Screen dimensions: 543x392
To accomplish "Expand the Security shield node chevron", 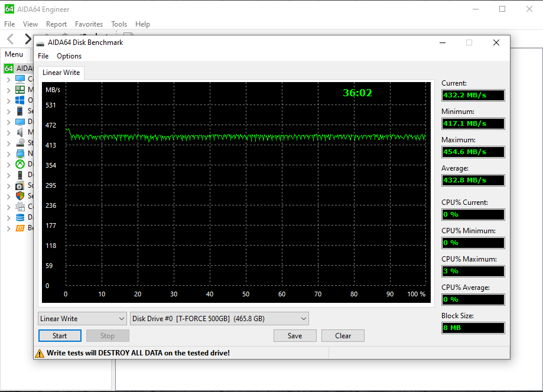I will click(x=9, y=196).
